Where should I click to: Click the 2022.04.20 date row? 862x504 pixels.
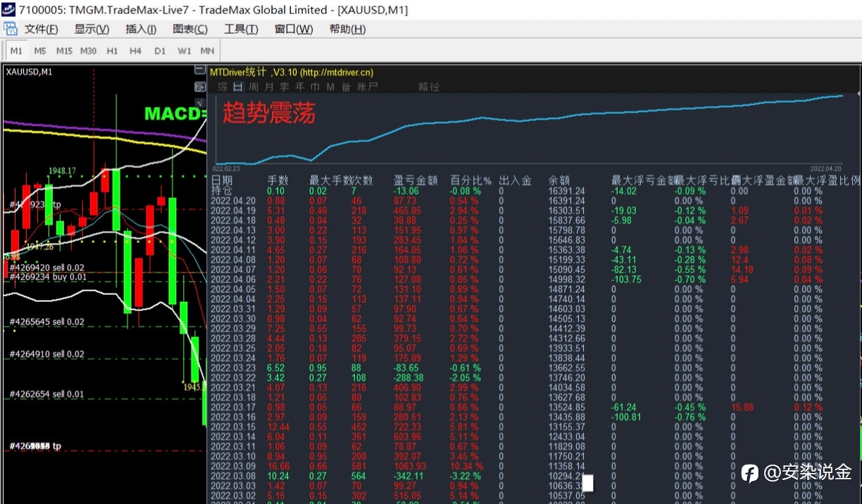click(x=233, y=201)
